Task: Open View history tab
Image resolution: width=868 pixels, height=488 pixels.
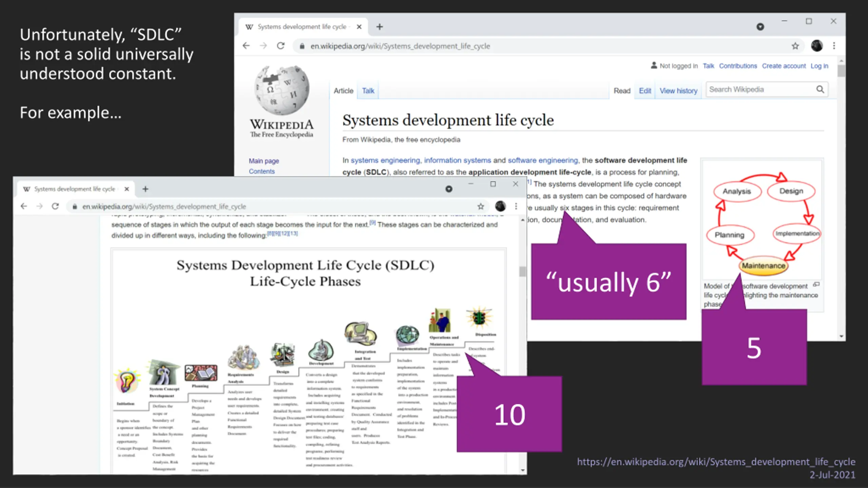Action: point(678,90)
